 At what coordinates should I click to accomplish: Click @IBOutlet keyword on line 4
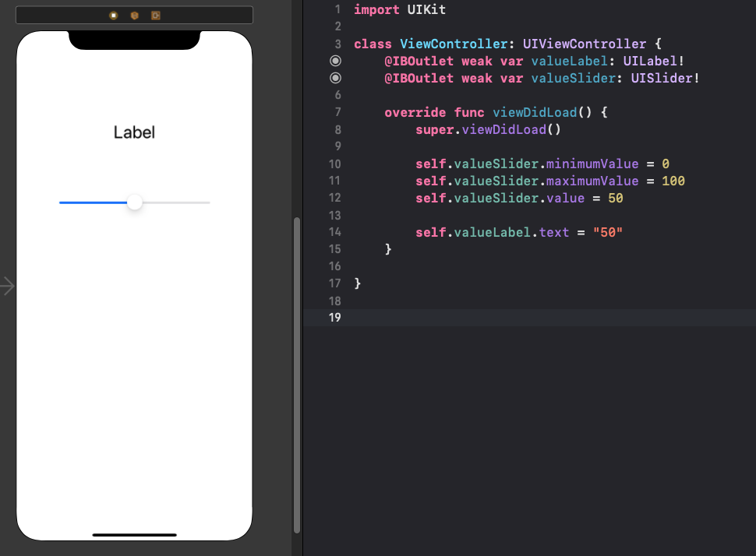419,62
